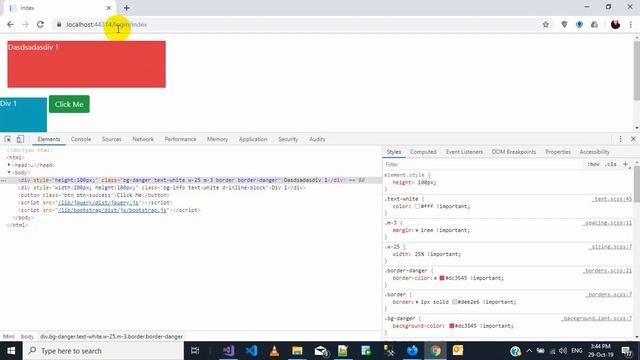
Task: Switch to the Performance tab
Action: [x=180, y=139]
